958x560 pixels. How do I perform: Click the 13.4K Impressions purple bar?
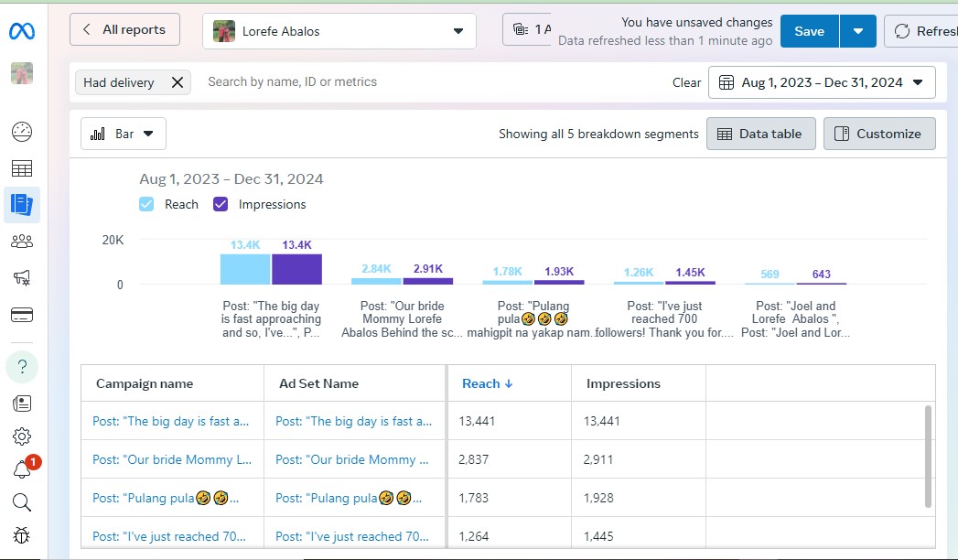pos(297,269)
